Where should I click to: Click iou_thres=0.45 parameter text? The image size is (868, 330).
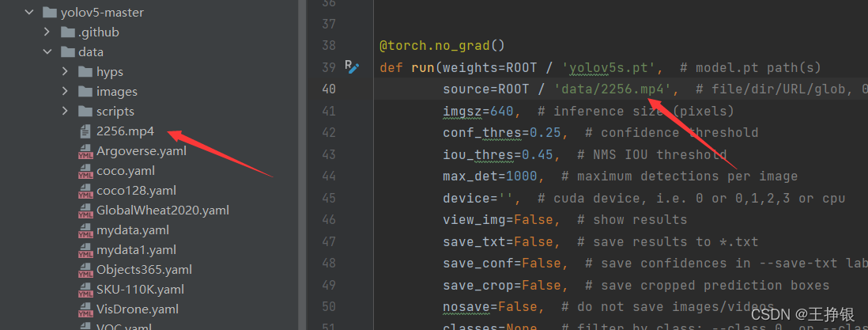tap(498, 155)
